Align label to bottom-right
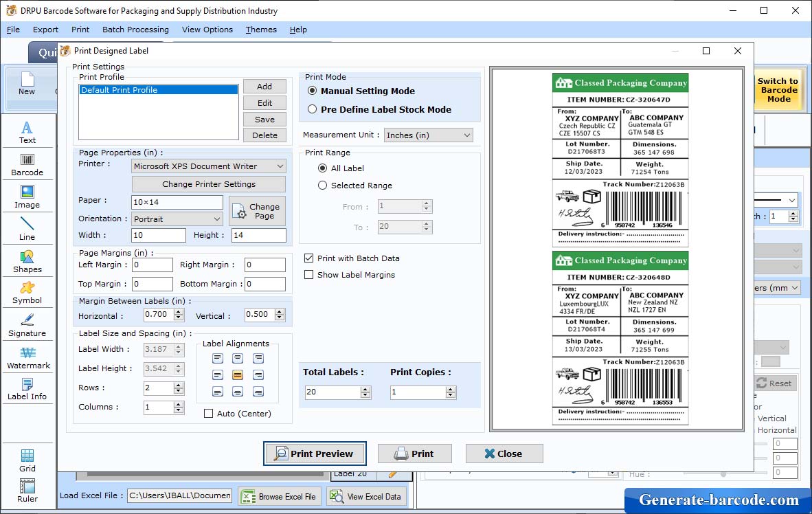Image resolution: width=812 pixels, height=514 pixels. [x=258, y=392]
